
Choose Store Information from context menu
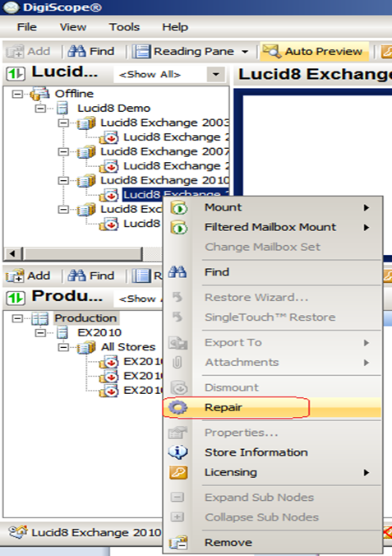click(x=273, y=452)
